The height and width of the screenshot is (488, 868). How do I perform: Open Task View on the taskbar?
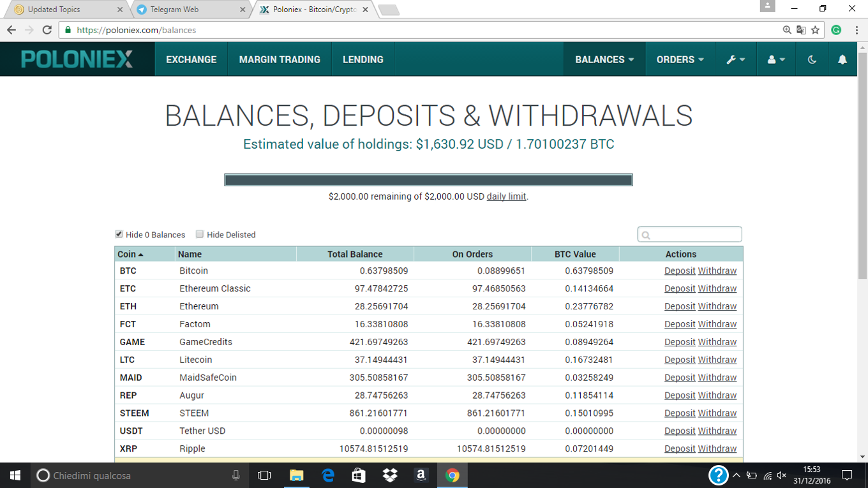(264, 475)
